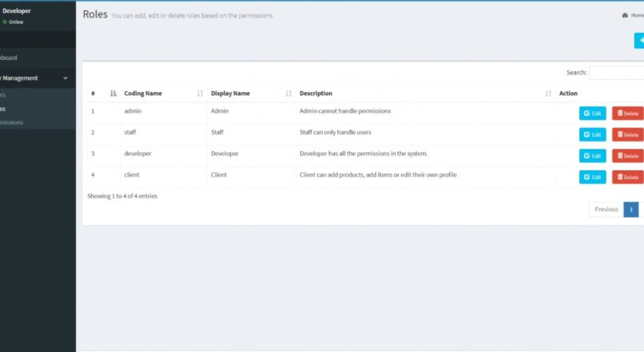Click the Home breadcrumb icon
644x352 pixels.
click(625, 15)
